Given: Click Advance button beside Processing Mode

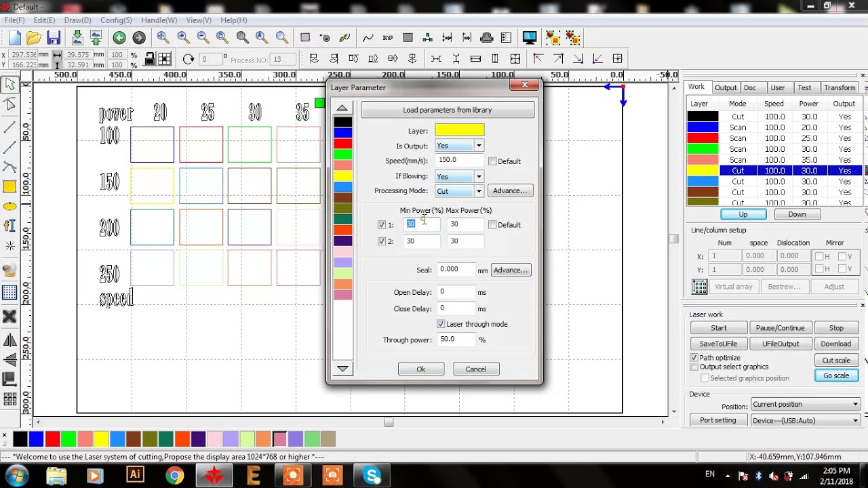Looking at the screenshot, I should 510,191.
